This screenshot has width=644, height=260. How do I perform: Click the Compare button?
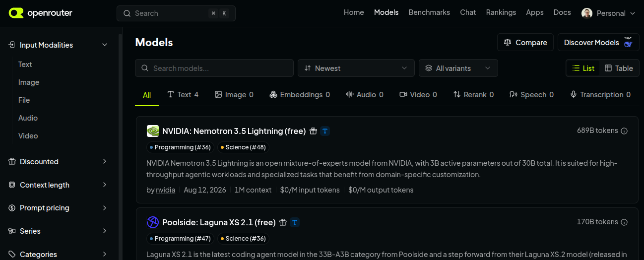pyautogui.click(x=525, y=43)
